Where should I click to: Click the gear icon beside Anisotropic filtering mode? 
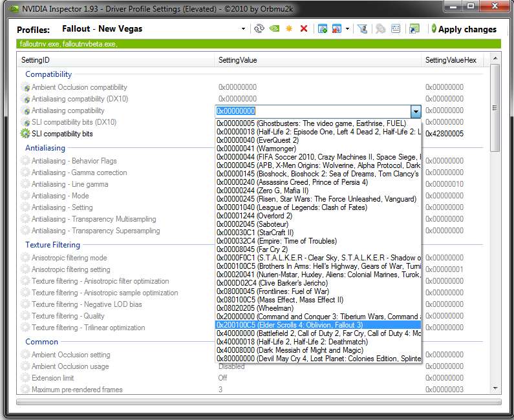[x=25, y=258]
